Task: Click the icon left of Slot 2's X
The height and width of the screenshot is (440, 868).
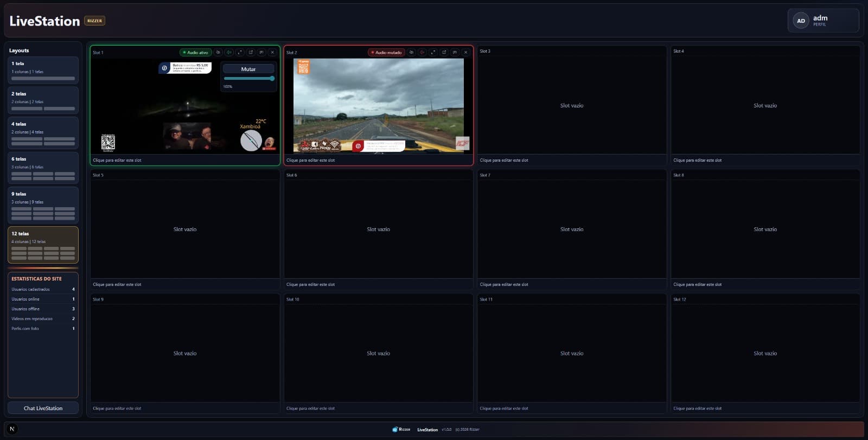Action: pyautogui.click(x=455, y=53)
